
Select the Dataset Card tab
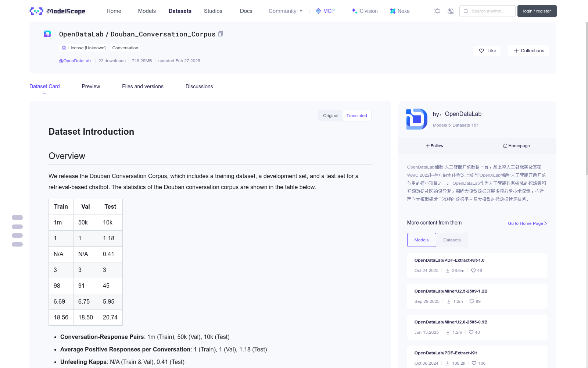pyautogui.click(x=44, y=86)
